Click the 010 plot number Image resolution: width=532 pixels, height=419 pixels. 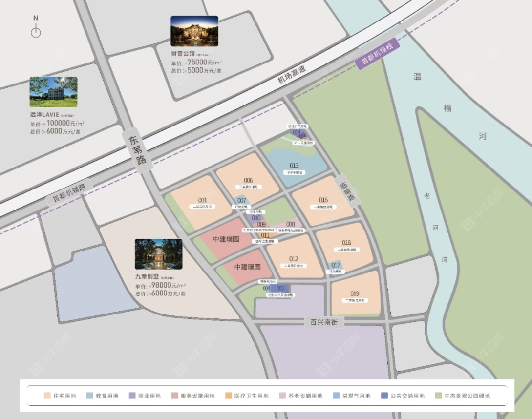pyautogui.click(x=256, y=218)
